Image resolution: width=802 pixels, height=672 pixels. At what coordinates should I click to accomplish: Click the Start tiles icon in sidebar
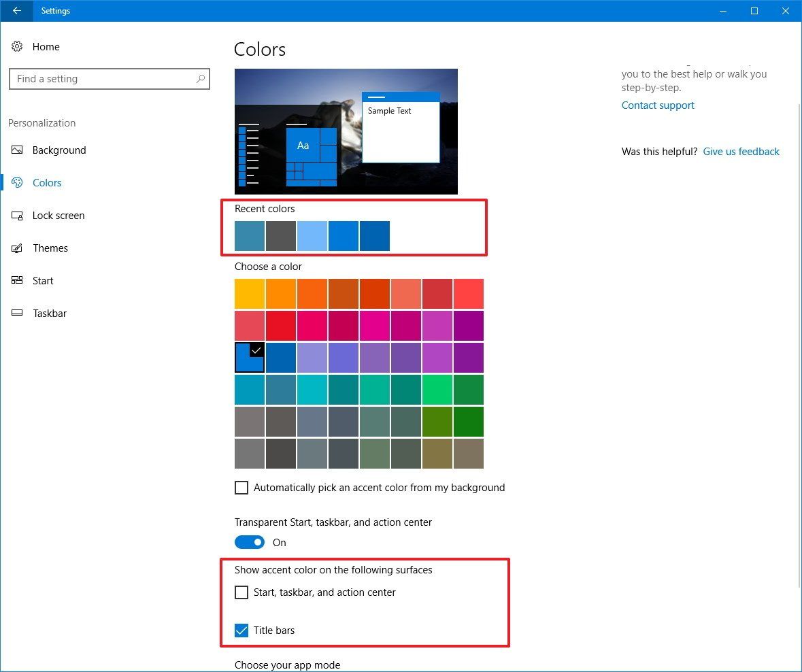coord(16,280)
